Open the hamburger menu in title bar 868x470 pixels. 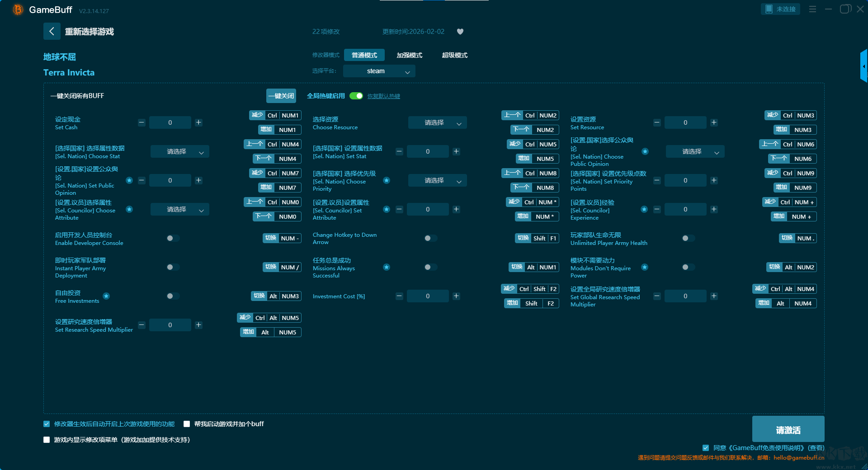coord(812,9)
